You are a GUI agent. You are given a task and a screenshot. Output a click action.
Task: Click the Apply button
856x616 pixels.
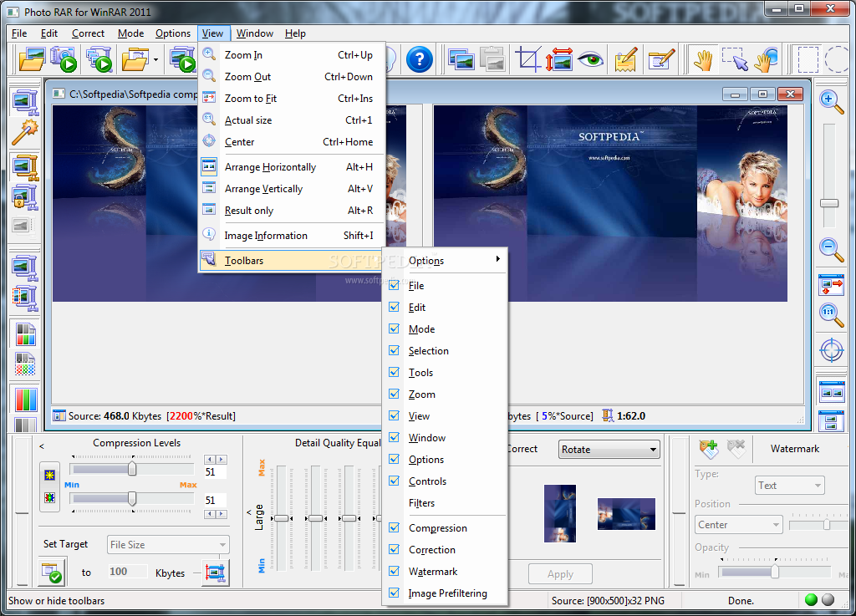click(x=560, y=574)
